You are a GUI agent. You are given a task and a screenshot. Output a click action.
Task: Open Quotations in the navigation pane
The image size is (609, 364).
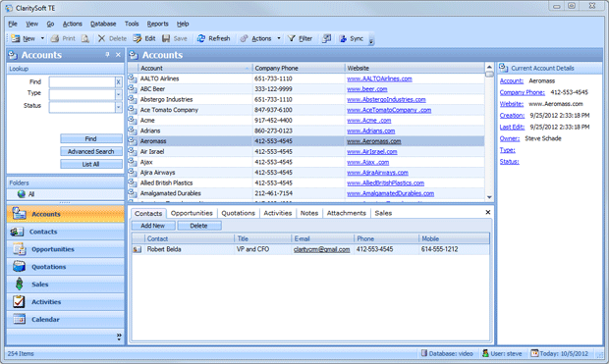point(65,267)
